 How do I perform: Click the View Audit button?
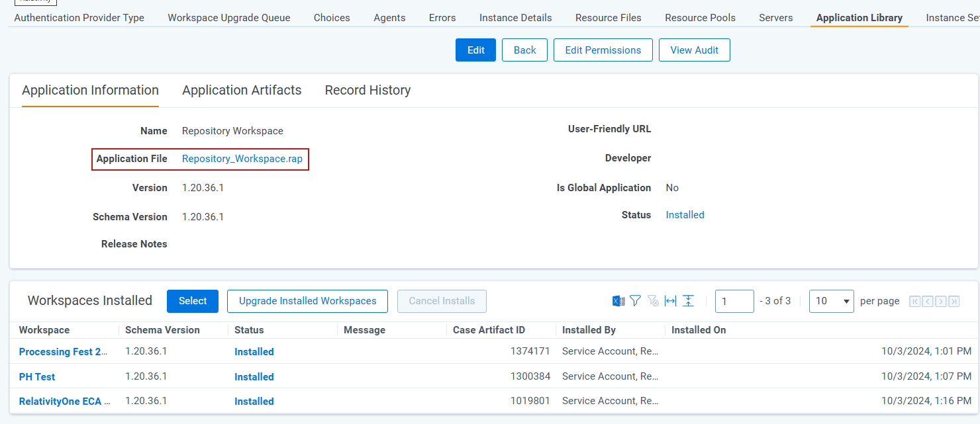coord(695,50)
